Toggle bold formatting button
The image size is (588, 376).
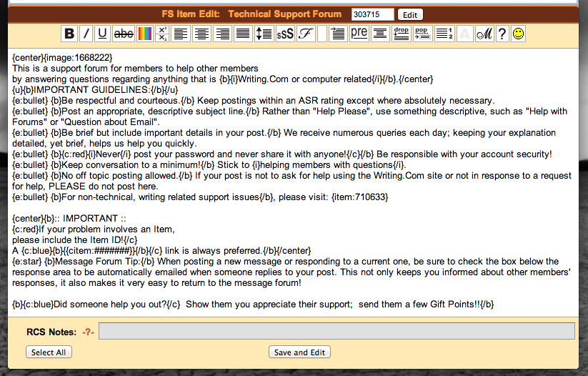click(x=69, y=34)
